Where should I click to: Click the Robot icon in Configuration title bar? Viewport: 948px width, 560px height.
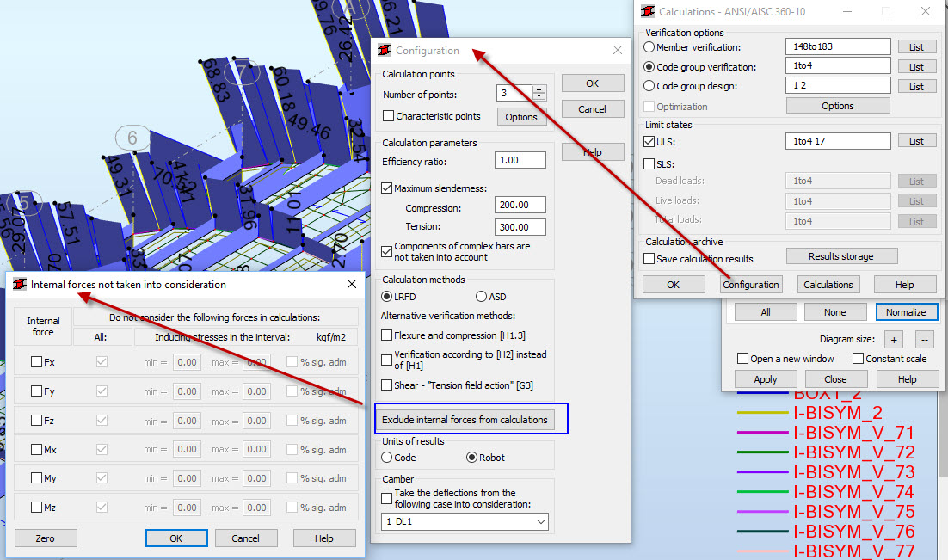tap(384, 50)
